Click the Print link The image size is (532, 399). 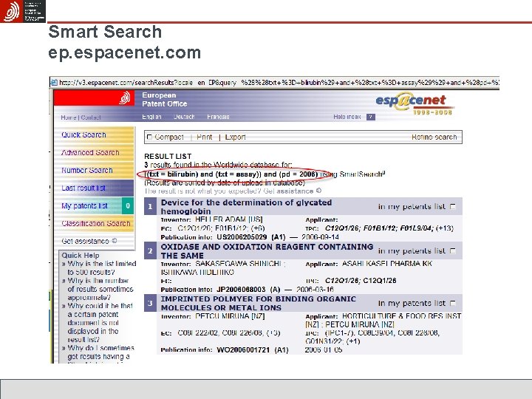204,137
